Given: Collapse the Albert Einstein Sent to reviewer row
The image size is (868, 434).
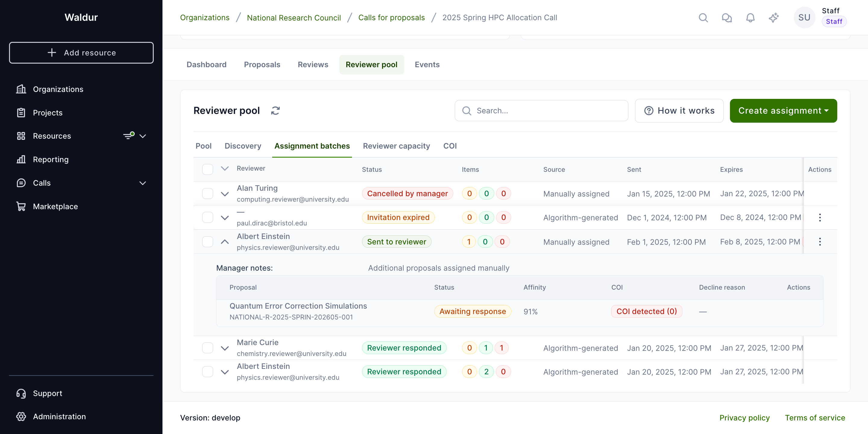Looking at the screenshot, I should point(225,242).
